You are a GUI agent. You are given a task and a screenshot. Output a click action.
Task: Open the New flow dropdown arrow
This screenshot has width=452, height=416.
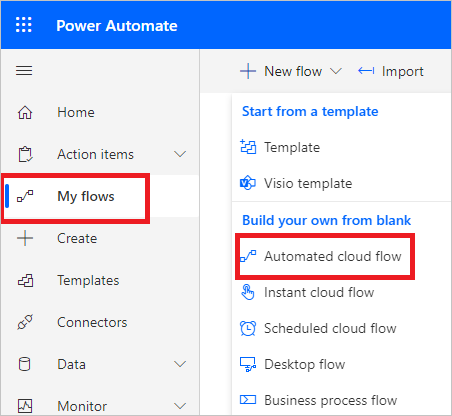pos(336,71)
